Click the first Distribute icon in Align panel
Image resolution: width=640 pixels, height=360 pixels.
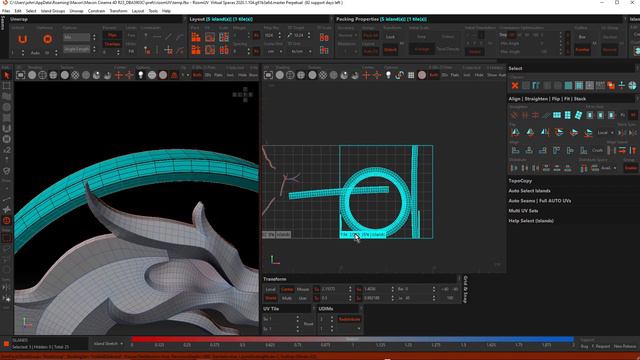514,168
